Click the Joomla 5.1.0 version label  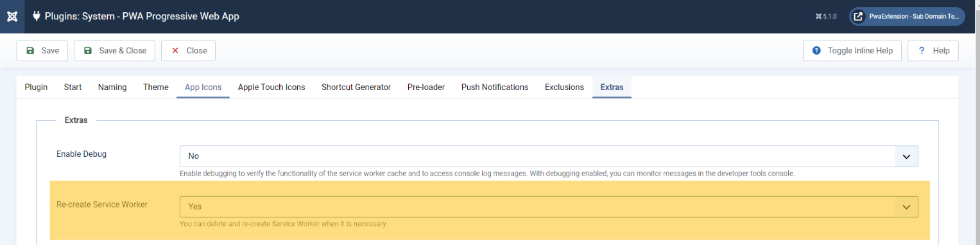[825, 17]
